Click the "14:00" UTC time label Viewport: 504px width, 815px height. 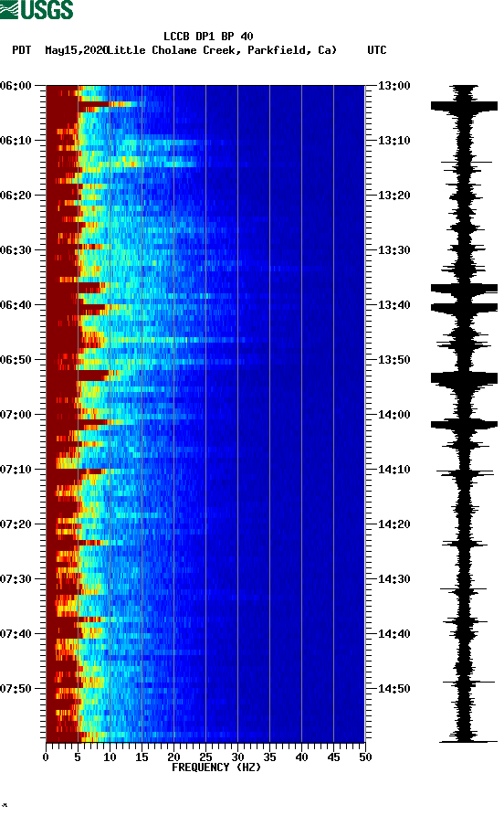[394, 415]
